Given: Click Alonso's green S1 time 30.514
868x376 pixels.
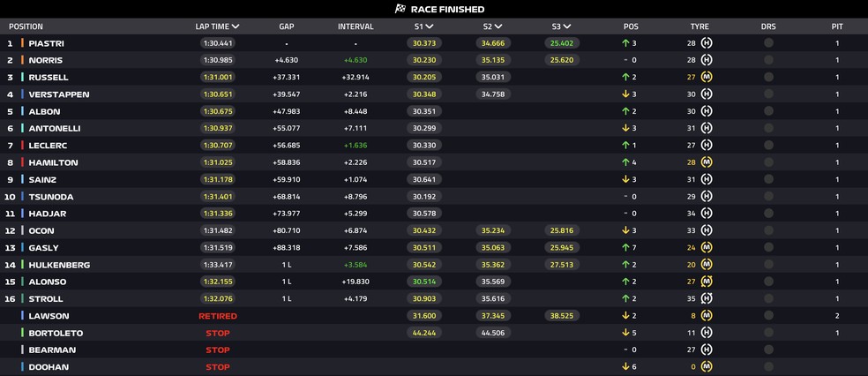Looking at the screenshot, I should point(424,282).
